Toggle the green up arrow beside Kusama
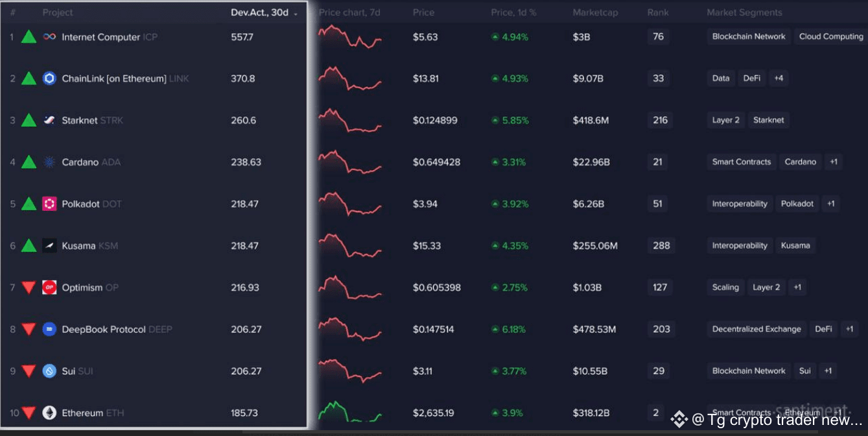Viewport: 868px width, 436px height. [29, 245]
